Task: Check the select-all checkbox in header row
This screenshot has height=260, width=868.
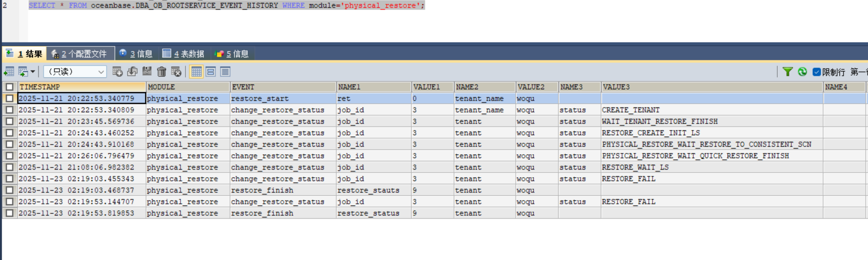Action: coord(9,87)
